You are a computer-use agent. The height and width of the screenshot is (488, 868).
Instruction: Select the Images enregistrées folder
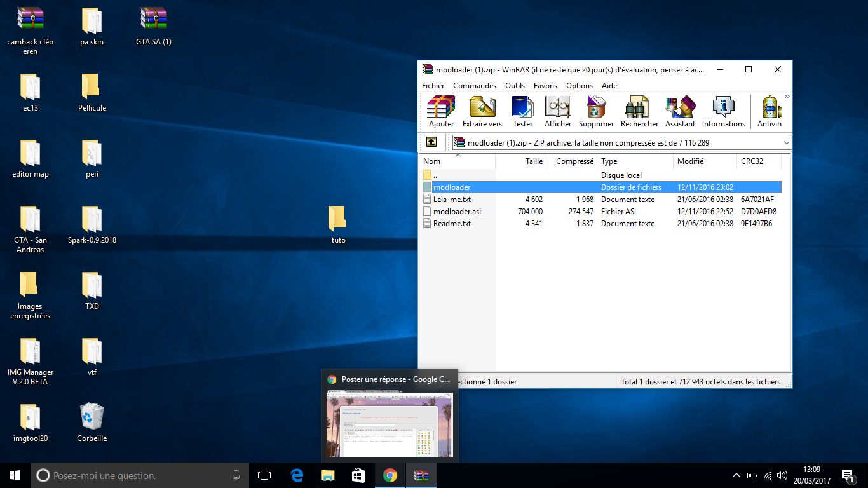pyautogui.click(x=30, y=295)
